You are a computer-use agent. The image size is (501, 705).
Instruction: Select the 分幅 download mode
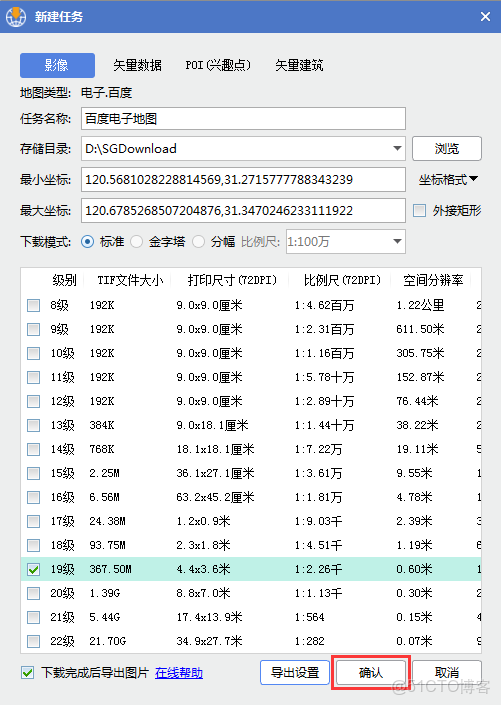coord(198,242)
